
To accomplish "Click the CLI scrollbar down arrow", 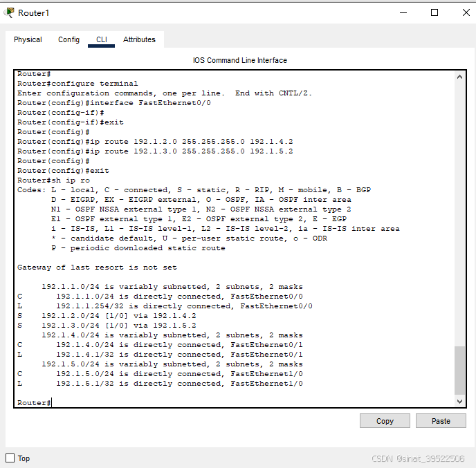I will [x=459, y=402].
